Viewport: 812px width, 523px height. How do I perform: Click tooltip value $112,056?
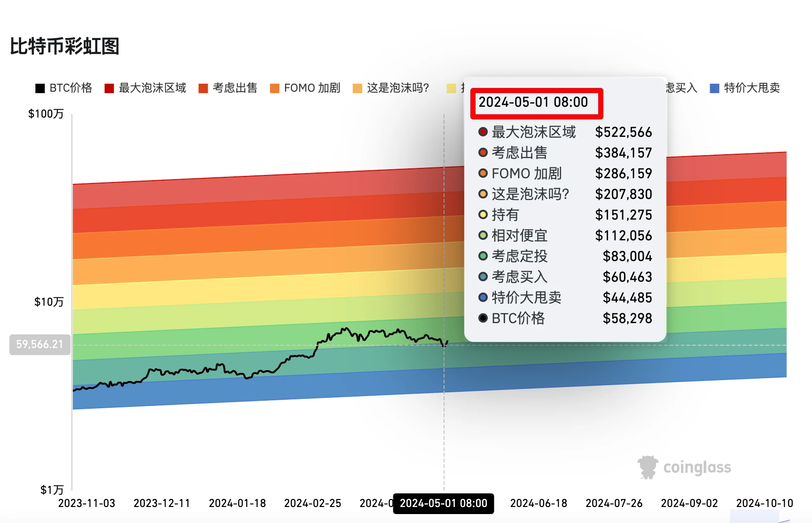click(x=624, y=236)
